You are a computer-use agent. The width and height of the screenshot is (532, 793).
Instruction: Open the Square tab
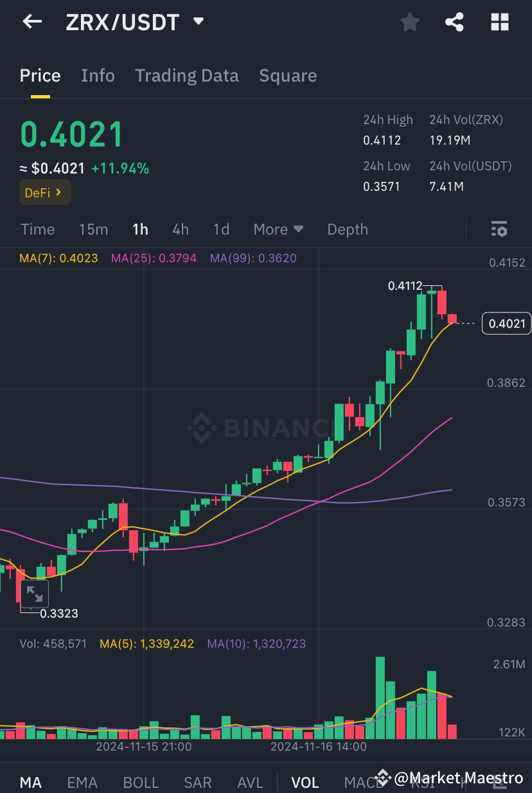(287, 76)
